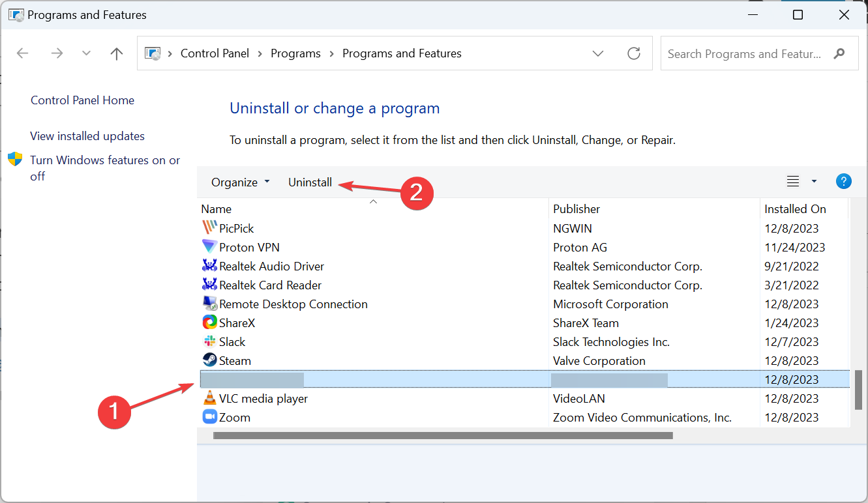Image resolution: width=868 pixels, height=503 pixels.
Task: Click the 11/24/2023 install date
Action: point(795,247)
